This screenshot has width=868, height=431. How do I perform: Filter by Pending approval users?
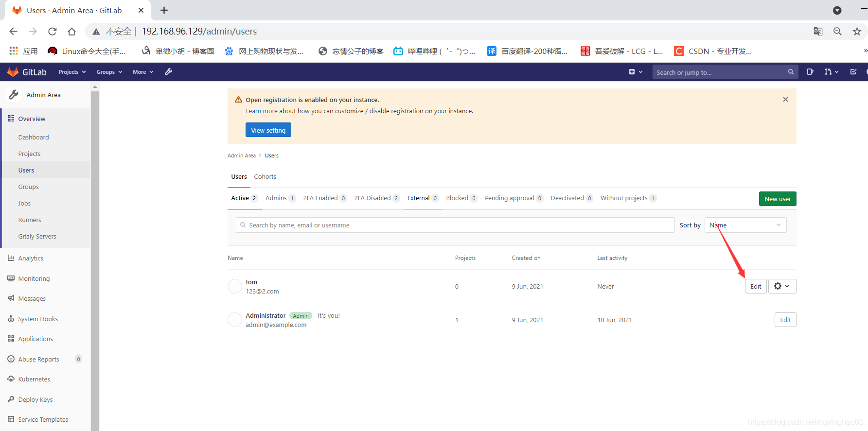pyautogui.click(x=514, y=198)
